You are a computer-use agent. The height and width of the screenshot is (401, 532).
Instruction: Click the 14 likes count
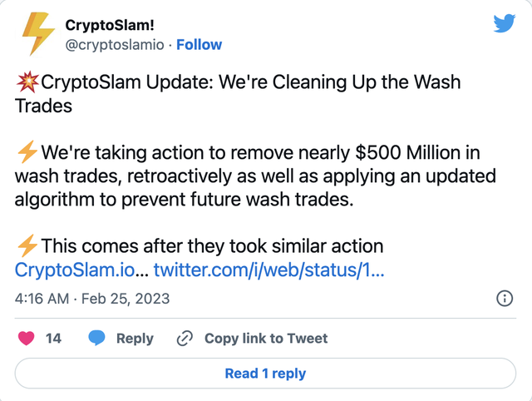[53, 338]
